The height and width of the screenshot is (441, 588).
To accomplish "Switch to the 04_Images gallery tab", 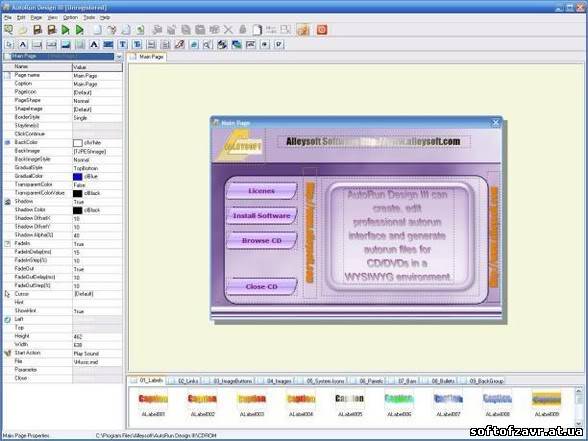I will (276, 381).
